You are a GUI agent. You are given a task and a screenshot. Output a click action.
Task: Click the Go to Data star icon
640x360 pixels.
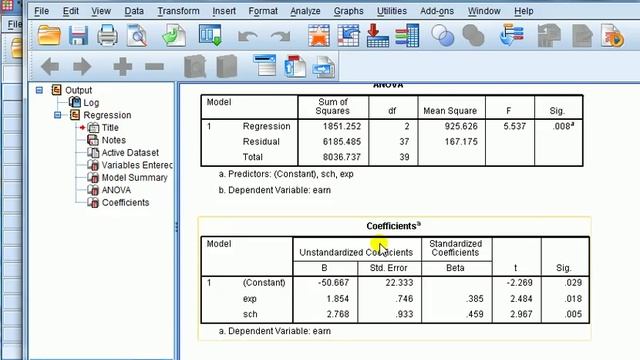point(319,36)
